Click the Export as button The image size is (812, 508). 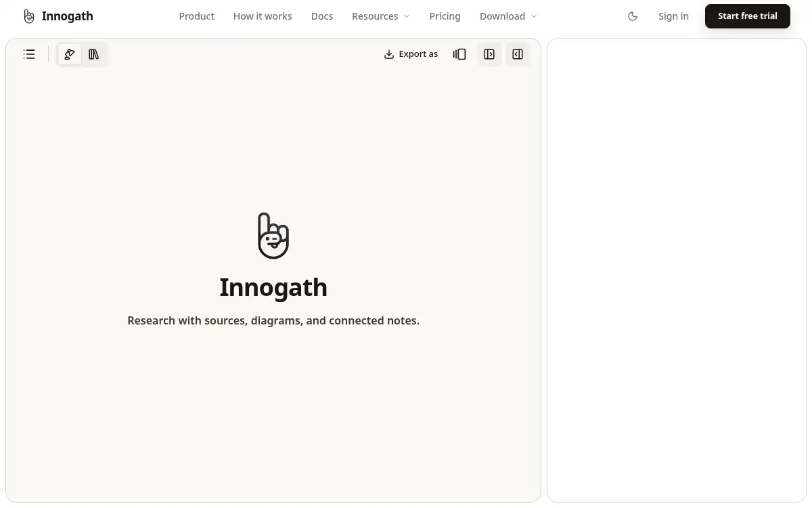[411, 54]
